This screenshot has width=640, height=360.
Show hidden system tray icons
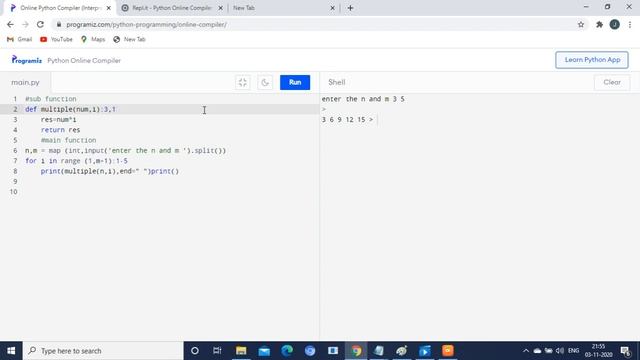(526, 351)
